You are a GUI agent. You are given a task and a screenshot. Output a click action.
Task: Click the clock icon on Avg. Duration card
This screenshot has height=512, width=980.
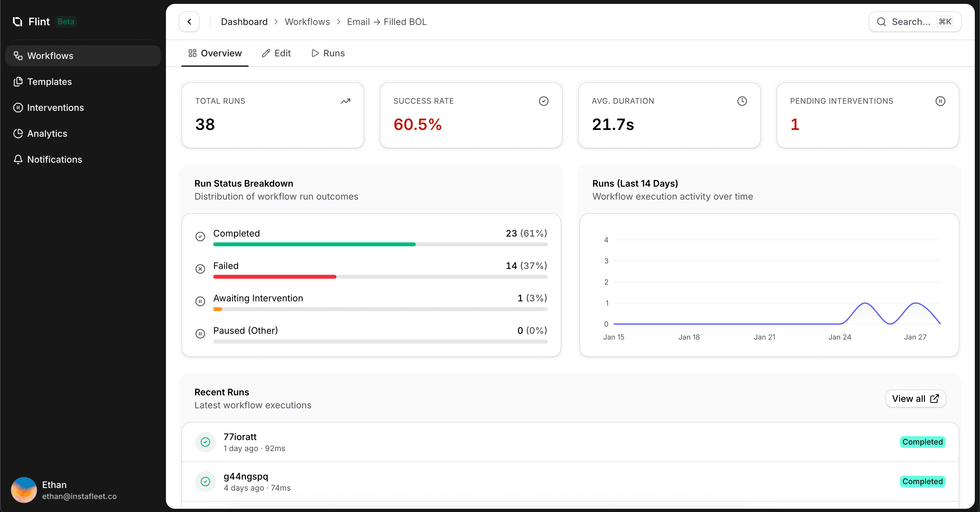point(742,101)
